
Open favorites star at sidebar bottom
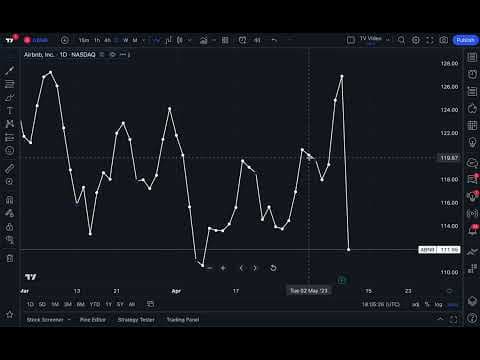tap(10, 314)
